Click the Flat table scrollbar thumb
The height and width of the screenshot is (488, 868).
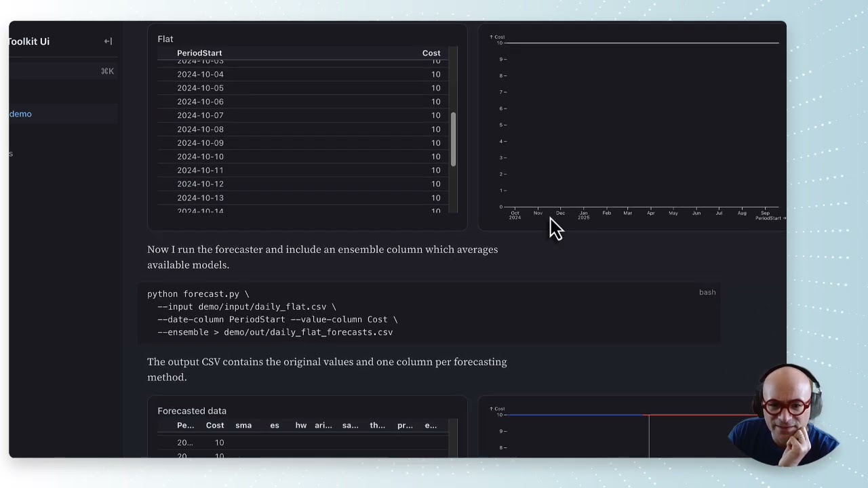tap(453, 139)
